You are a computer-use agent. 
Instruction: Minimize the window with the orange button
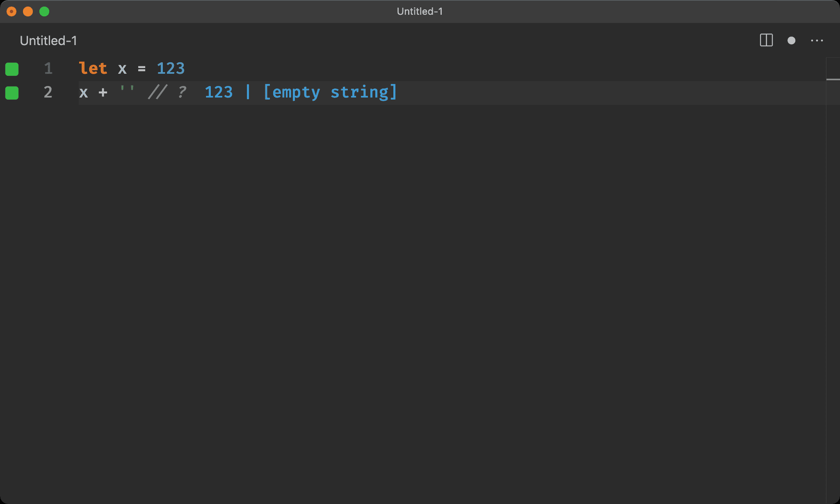point(28,11)
